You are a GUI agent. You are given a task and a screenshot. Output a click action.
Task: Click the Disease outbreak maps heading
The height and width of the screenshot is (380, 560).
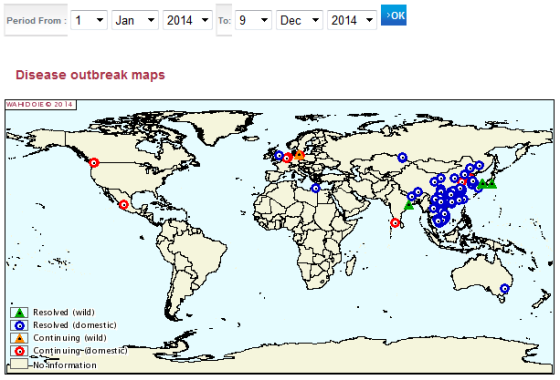90,75
